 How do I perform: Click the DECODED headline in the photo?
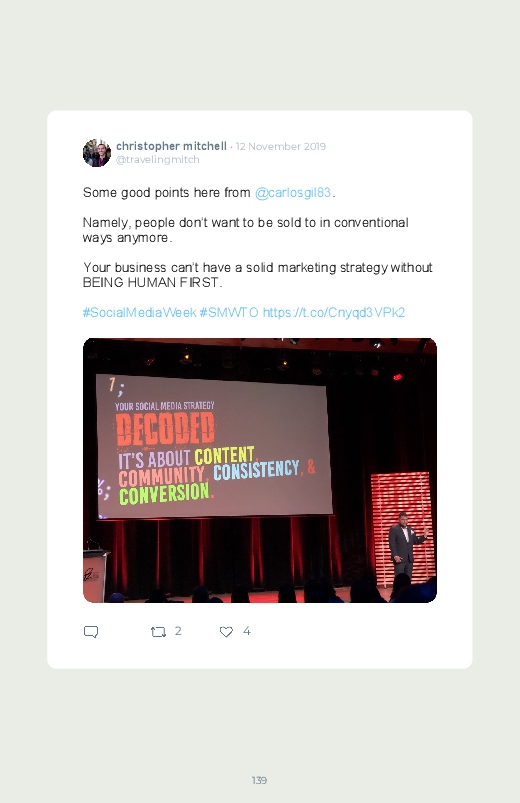point(165,429)
